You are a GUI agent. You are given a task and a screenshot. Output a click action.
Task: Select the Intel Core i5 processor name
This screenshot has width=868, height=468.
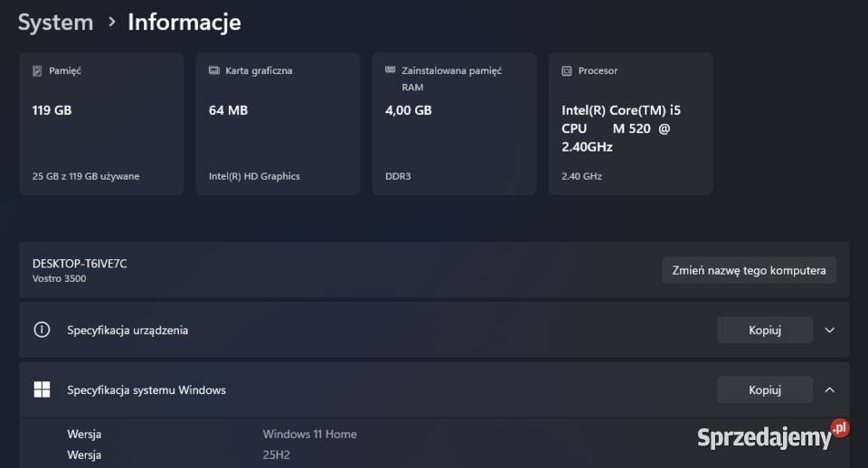[x=620, y=127]
